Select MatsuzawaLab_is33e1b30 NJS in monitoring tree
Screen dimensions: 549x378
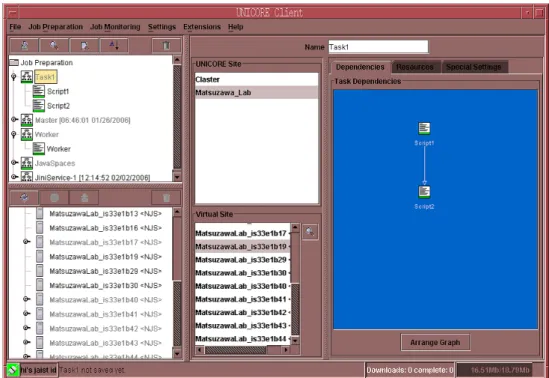coord(105,285)
